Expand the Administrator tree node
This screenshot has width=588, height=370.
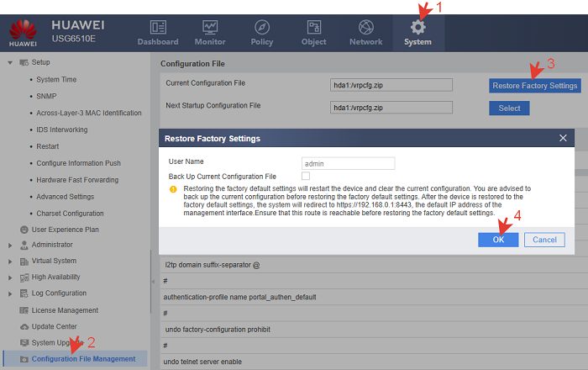tap(10, 246)
